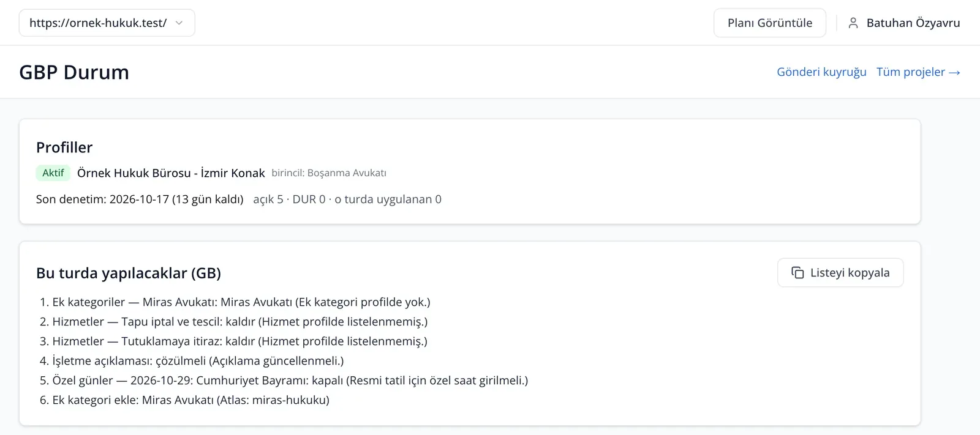
Task: Click the Bu turda yapılacaklar (GB) heading
Action: click(x=129, y=273)
